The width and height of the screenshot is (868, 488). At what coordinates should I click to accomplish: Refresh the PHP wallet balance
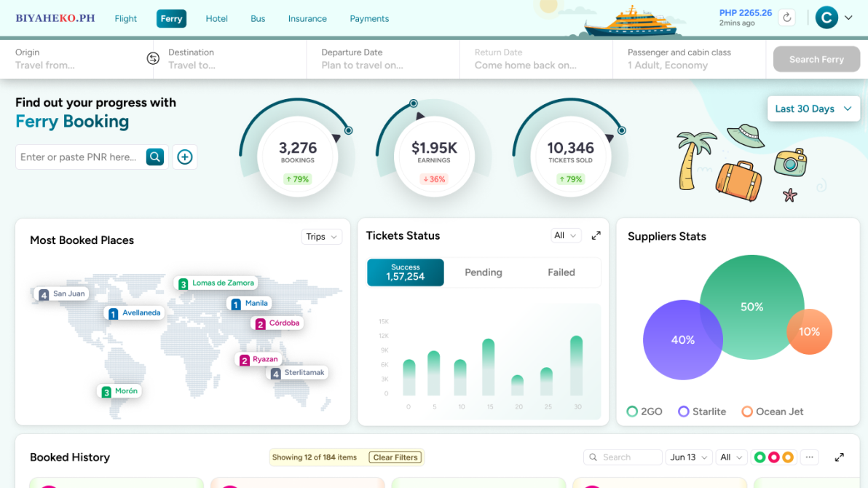786,17
